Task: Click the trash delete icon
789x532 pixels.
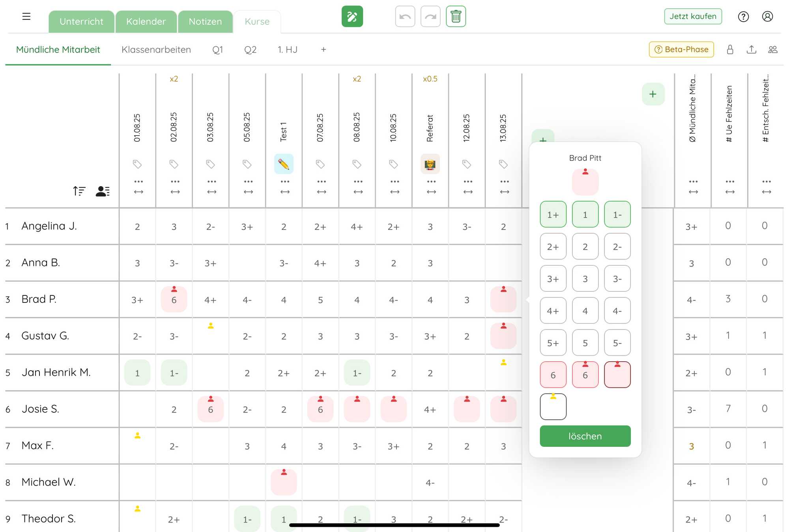Action: point(456,17)
